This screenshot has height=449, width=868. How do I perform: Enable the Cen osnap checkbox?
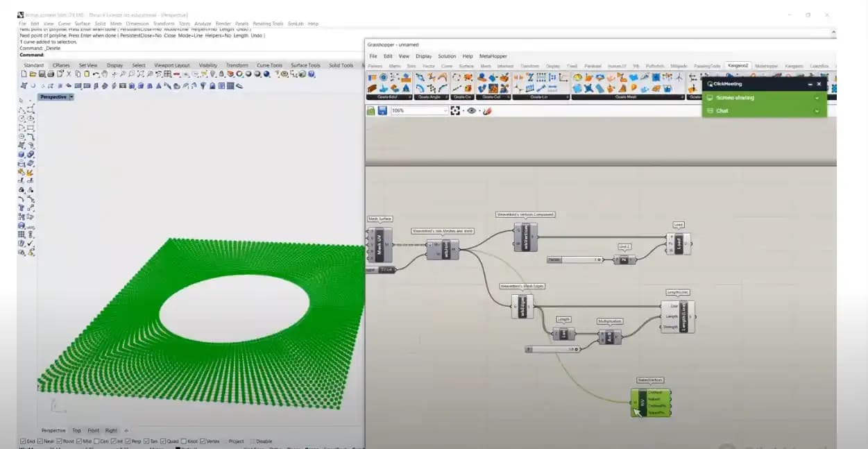[96, 441]
